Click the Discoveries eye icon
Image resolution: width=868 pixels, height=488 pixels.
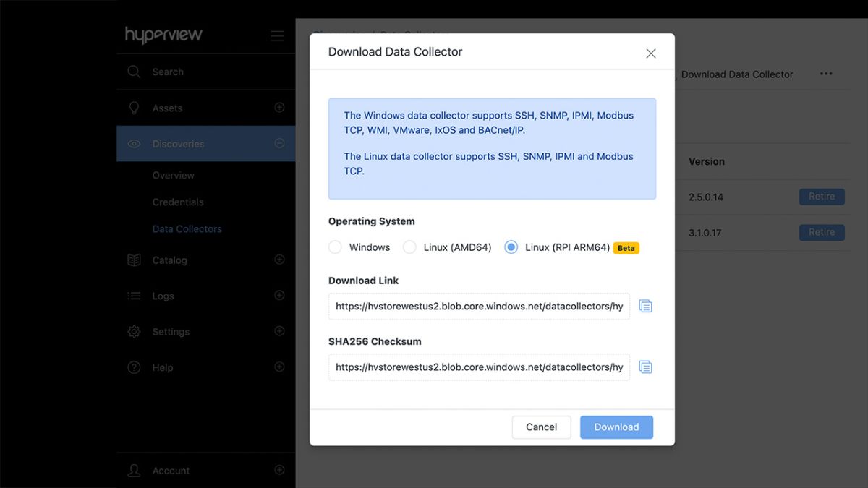pos(134,143)
